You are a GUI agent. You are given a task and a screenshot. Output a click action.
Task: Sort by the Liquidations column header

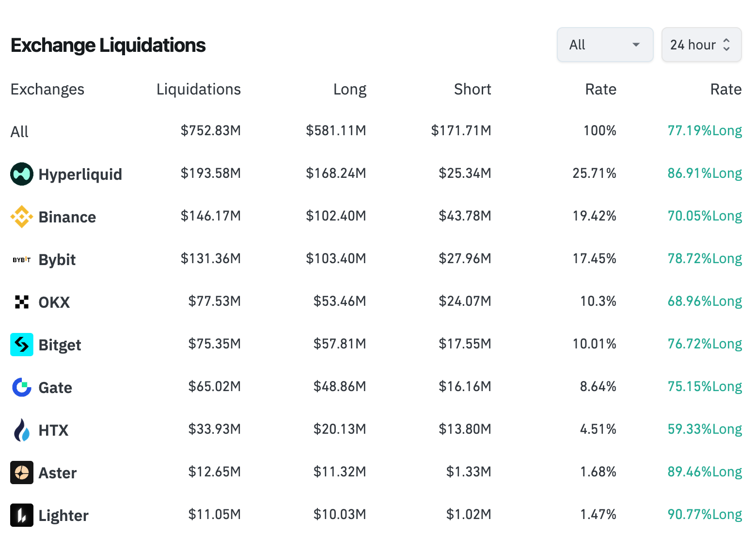[198, 89]
